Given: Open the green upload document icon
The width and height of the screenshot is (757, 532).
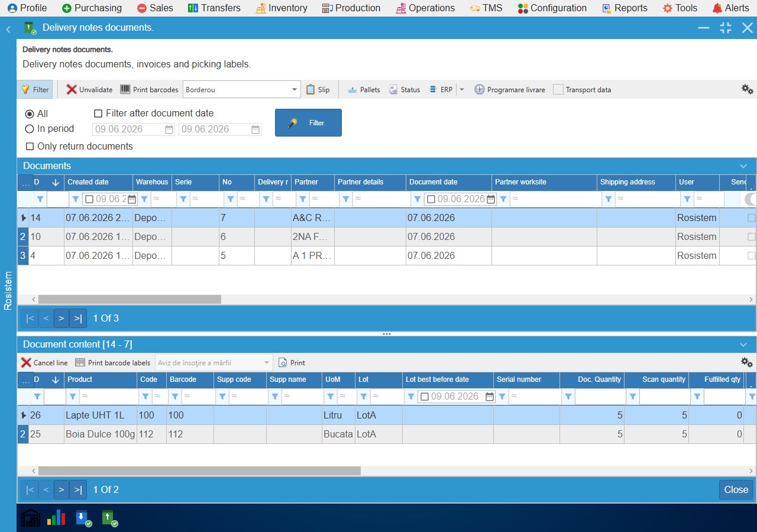Looking at the screenshot, I should tap(109, 518).
